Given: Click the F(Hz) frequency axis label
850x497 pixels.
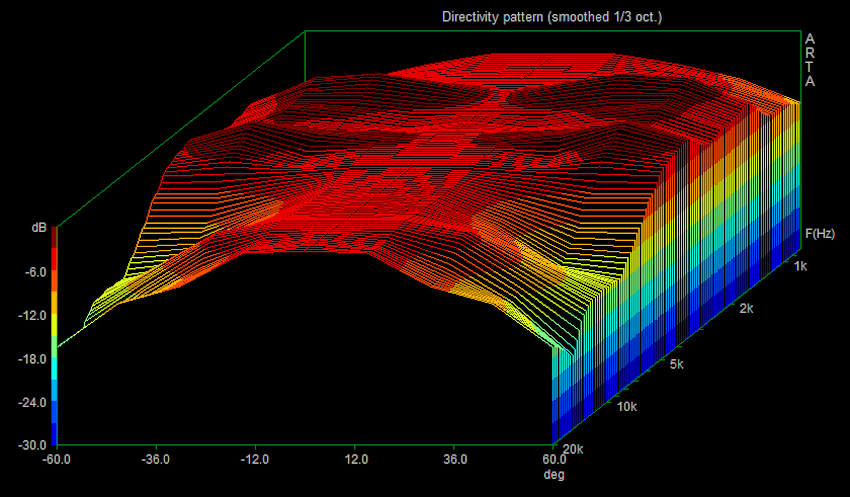Looking at the screenshot, I should 820,234.
